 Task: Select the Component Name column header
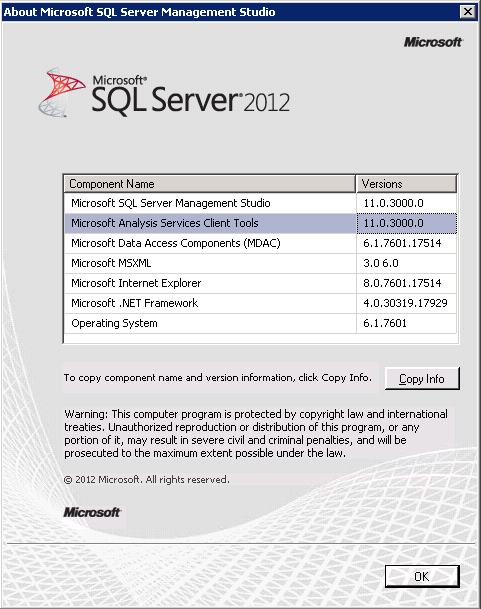tap(210, 184)
